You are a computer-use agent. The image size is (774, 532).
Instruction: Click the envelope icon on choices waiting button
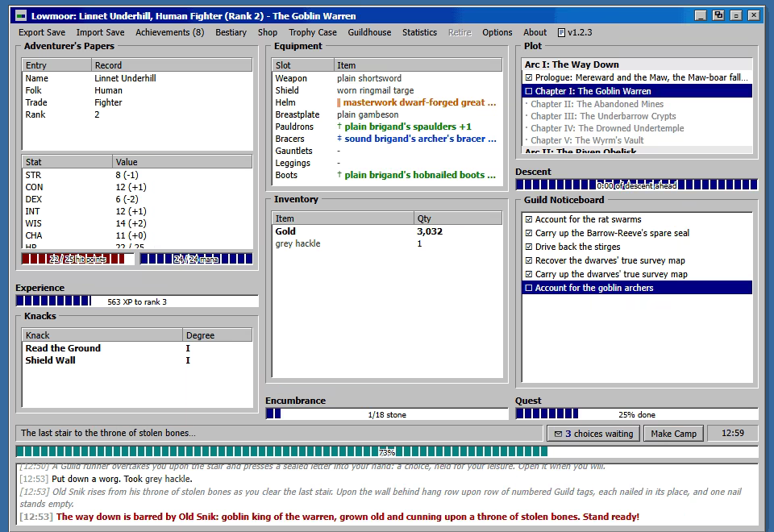558,434
